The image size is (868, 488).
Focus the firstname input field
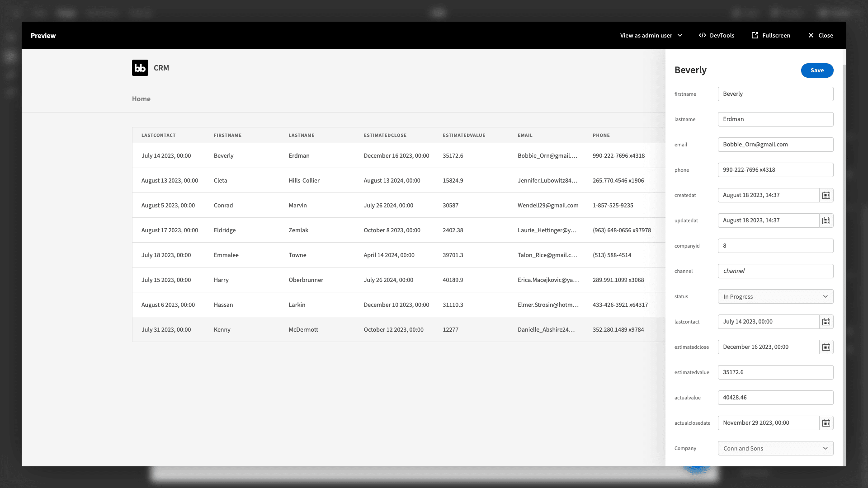(x=775, y=94)
